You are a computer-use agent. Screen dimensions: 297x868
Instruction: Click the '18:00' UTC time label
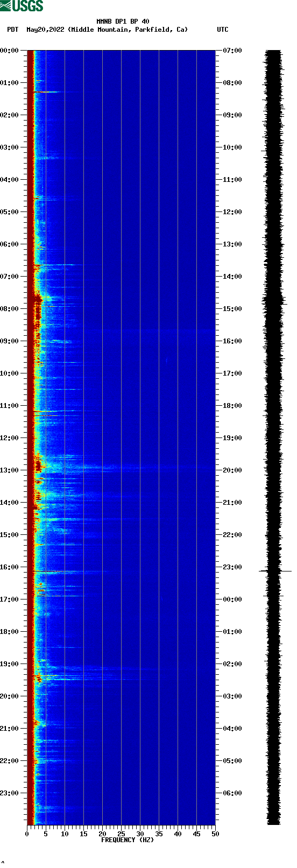pyautogui.click(x=232, y=406)
